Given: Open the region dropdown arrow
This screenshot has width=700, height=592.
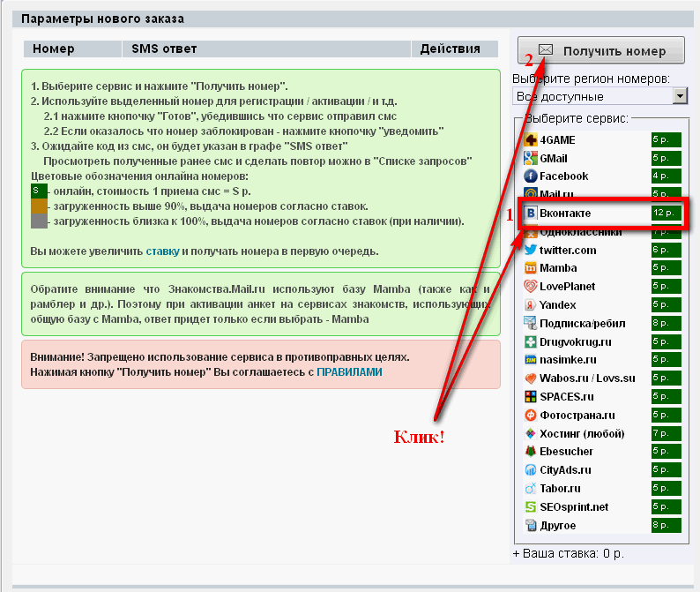Looking at the screenshot, I should click(680, 95).
